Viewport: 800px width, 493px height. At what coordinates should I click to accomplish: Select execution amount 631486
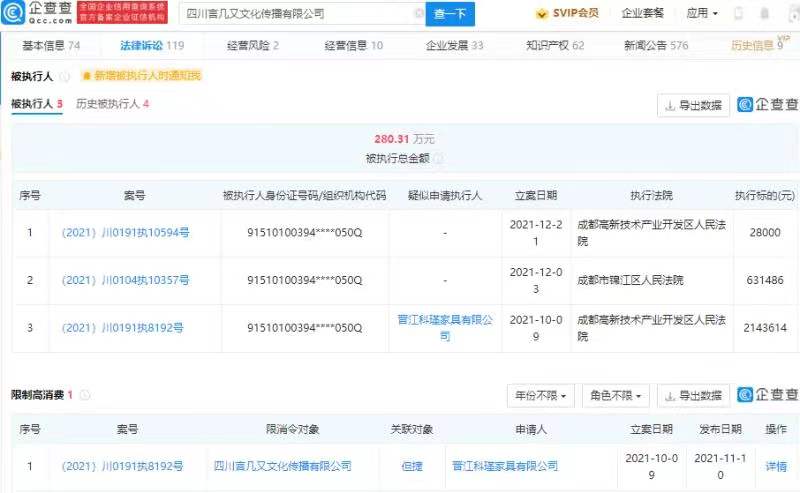(765, 280)
